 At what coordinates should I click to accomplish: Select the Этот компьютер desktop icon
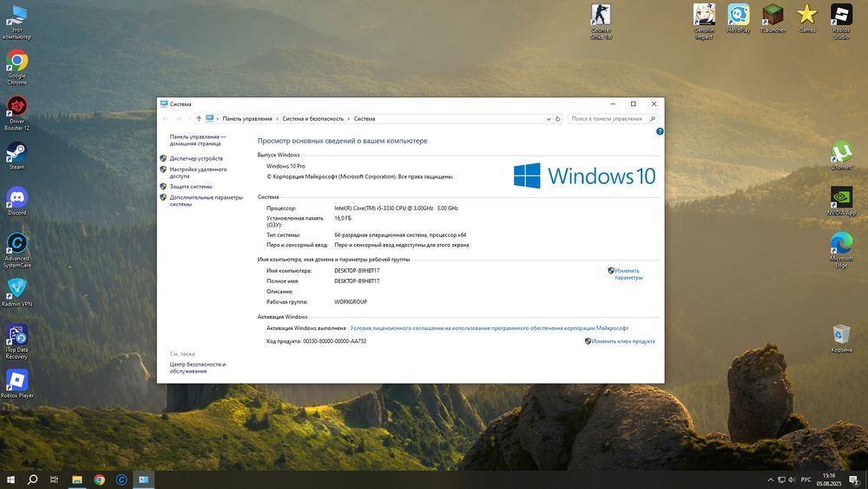tap(16, 23)
